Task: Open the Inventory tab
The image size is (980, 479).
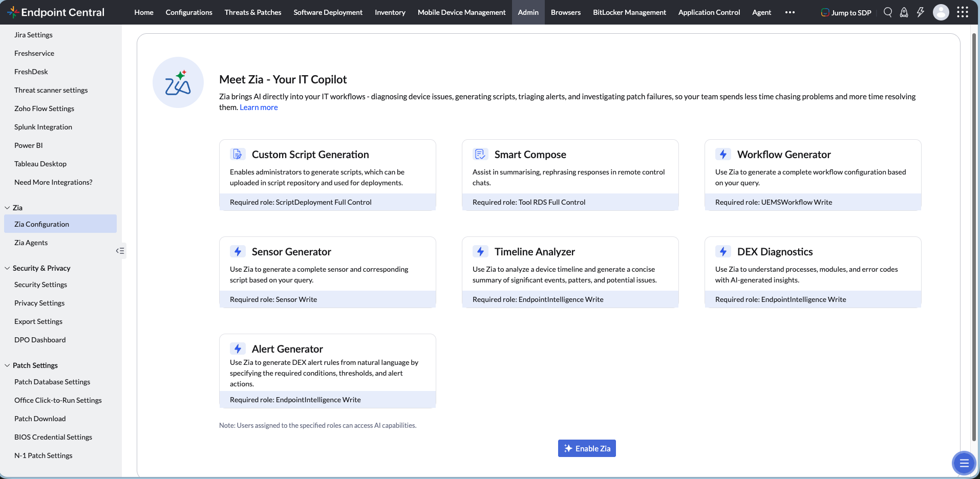Action: click(390, 12)
